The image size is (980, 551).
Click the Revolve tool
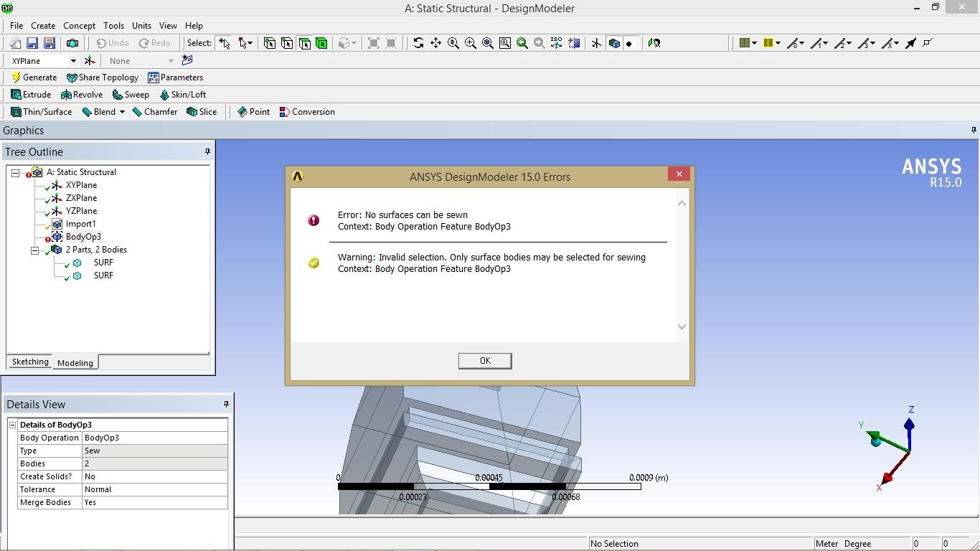click(x=82, y=95)
